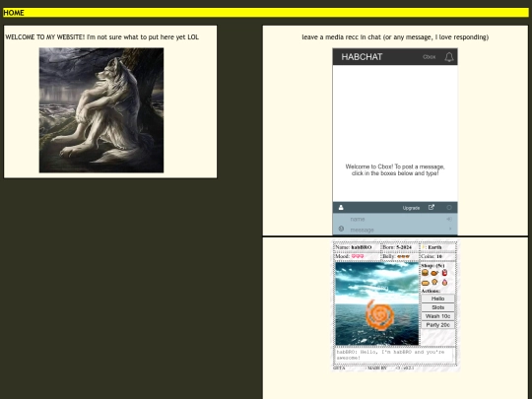The image size is (532, 399).
Task: Click the Slots action button
Action: (437, 307)
